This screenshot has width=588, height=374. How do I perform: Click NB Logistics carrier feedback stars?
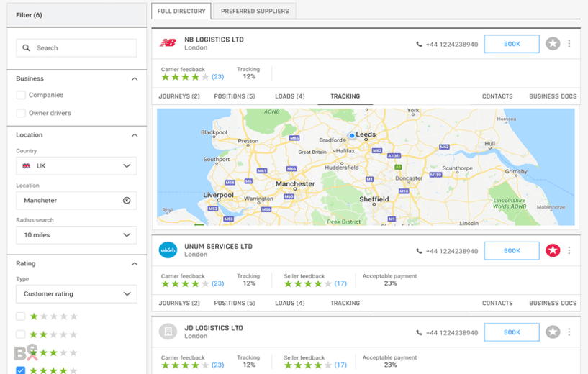pyautogui.click(x=185, y=77)
